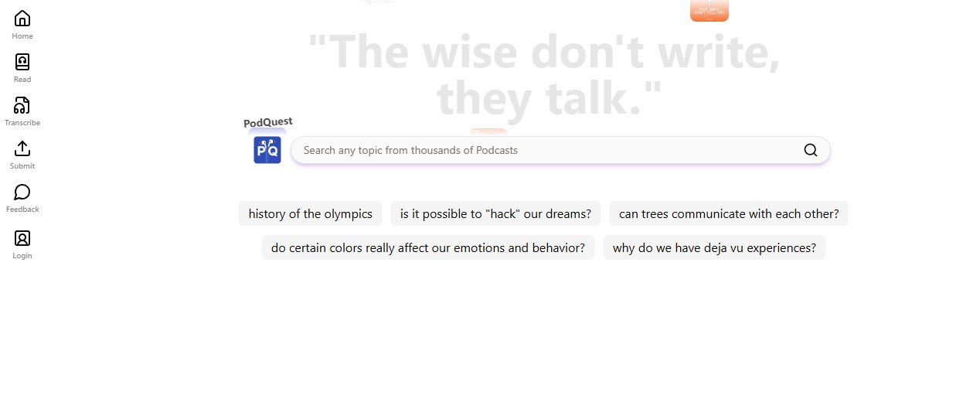Click the "Feedback" text label in sidebar
The width and height of the screenshot is (980, 409).
pos(22,210)
